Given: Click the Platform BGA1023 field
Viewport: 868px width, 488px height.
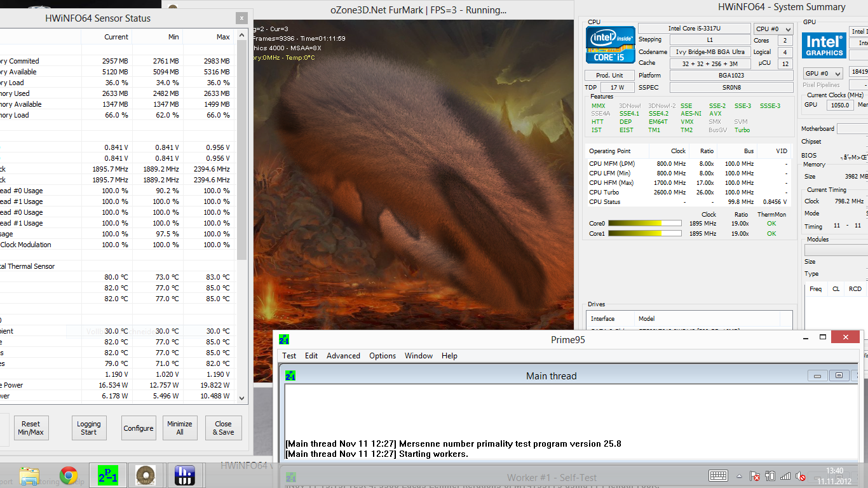Looking at the screenshot, I should (731, 76).
